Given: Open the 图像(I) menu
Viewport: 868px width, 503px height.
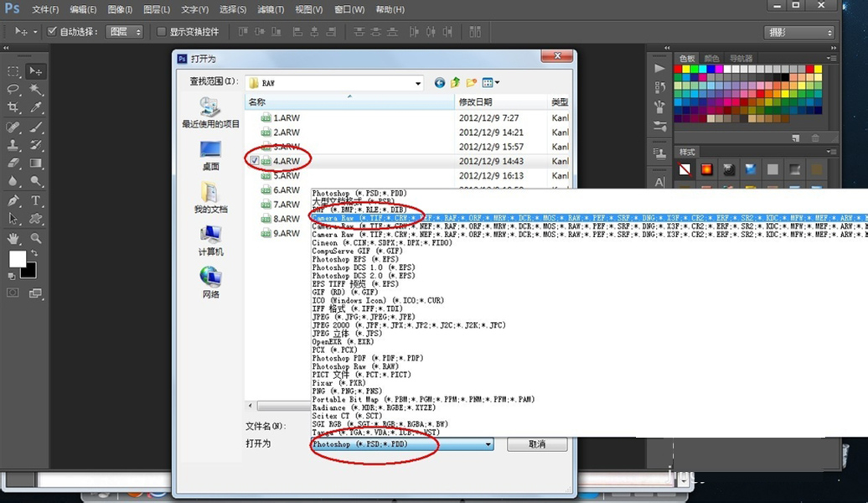Looking at the screenshot, I should [x=120, y=9].
